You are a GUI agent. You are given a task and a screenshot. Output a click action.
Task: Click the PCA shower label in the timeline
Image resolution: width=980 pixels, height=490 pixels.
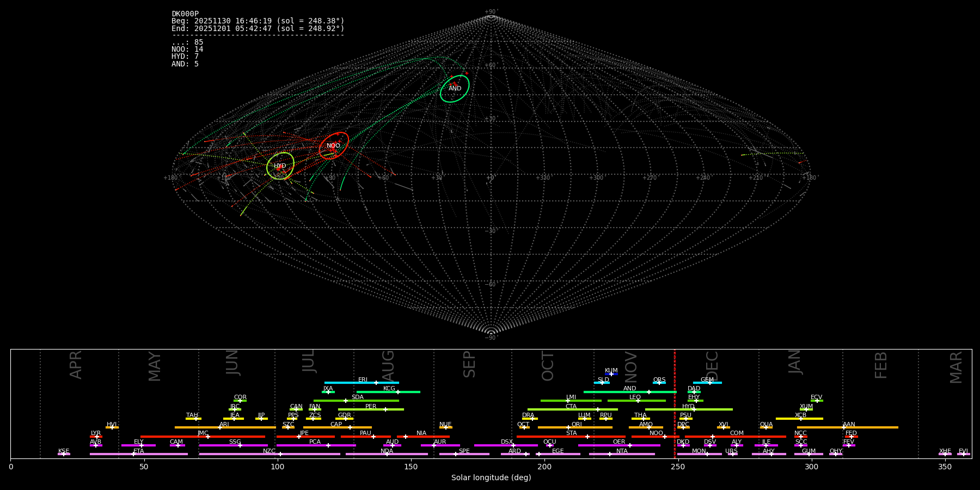pos(315,442)
